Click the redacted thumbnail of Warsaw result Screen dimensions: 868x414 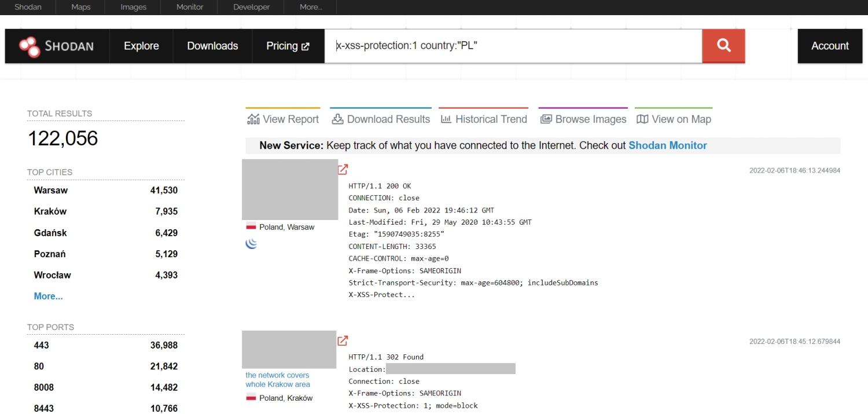(x=290, y=189)
